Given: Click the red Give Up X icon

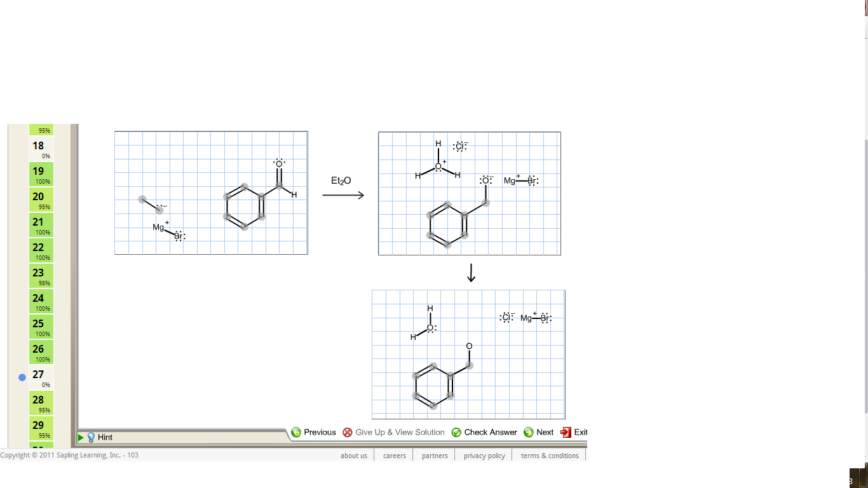Looking at the screenshot, I should 347,432.
